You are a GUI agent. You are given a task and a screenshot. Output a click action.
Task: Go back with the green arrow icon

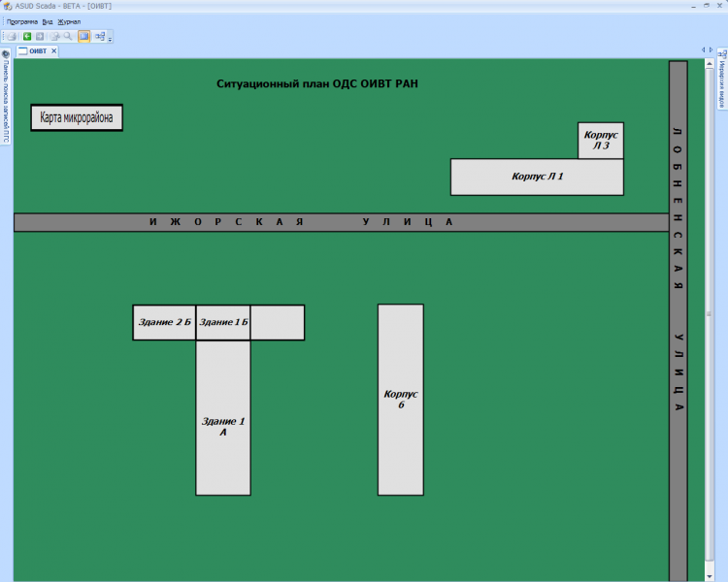click(27, 36)
